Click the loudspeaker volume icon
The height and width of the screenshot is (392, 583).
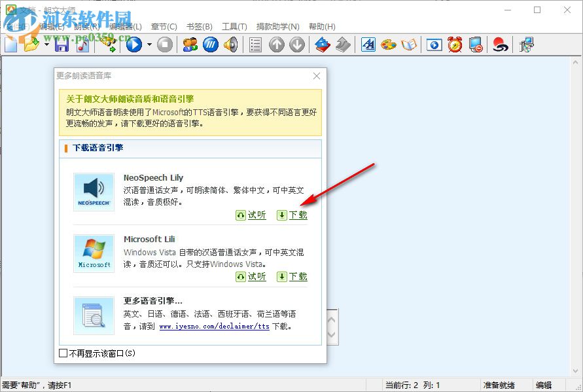click(230, 45)
